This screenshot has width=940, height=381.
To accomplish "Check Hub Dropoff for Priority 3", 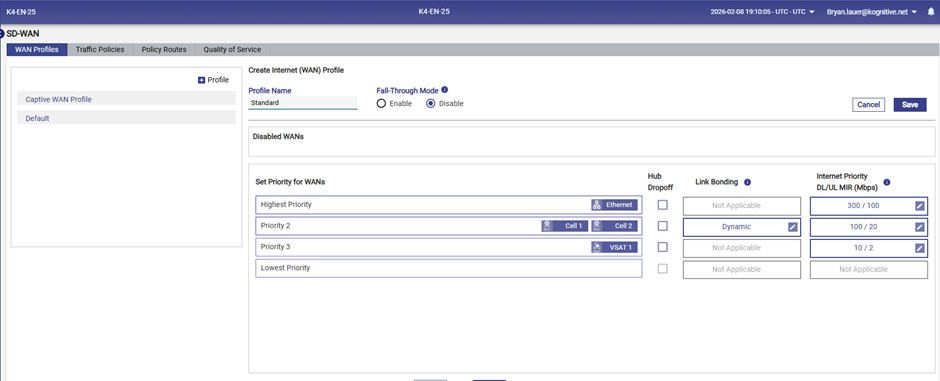I will [662, 247].
